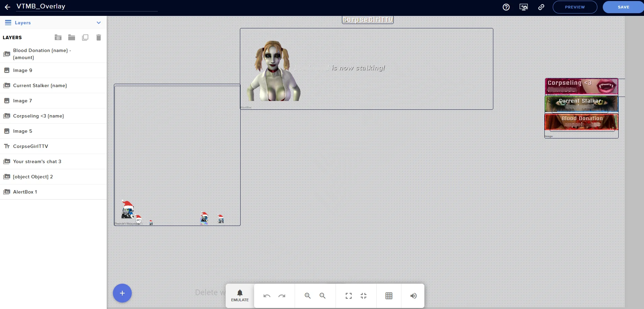
Task: Open the Layers panel header
Action: (53, 23)
